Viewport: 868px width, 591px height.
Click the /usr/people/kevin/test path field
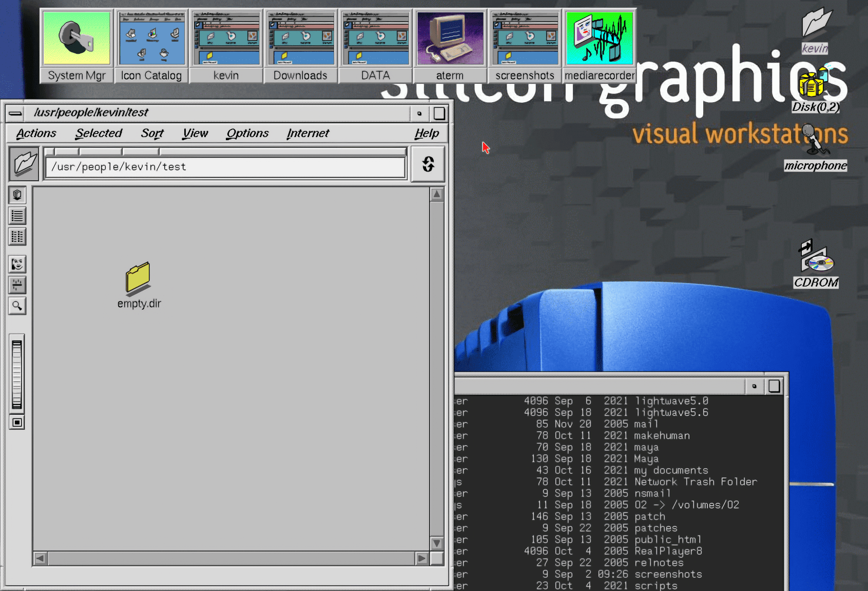[225, 167]
